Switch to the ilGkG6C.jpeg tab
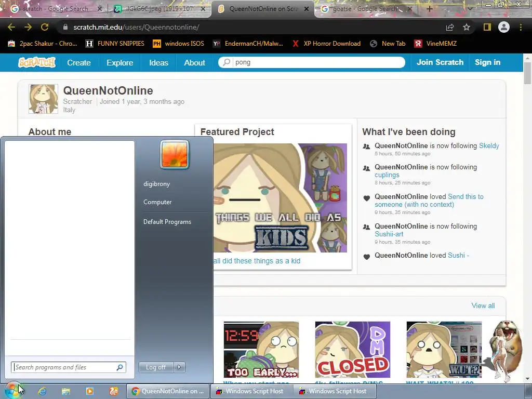 (x=159, y=9)
